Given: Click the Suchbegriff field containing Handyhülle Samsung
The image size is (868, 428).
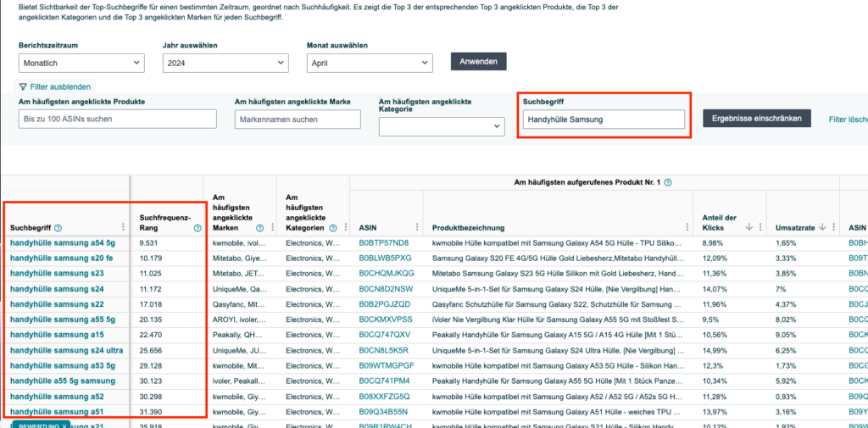Looking at the screenshot, I should (x=604, y=119).
